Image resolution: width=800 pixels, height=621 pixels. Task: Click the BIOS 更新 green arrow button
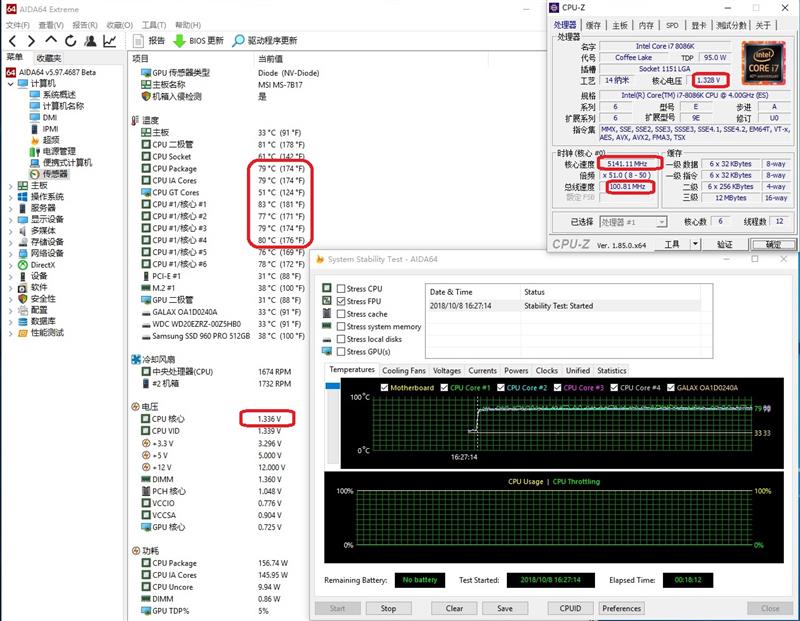point(198,41)
